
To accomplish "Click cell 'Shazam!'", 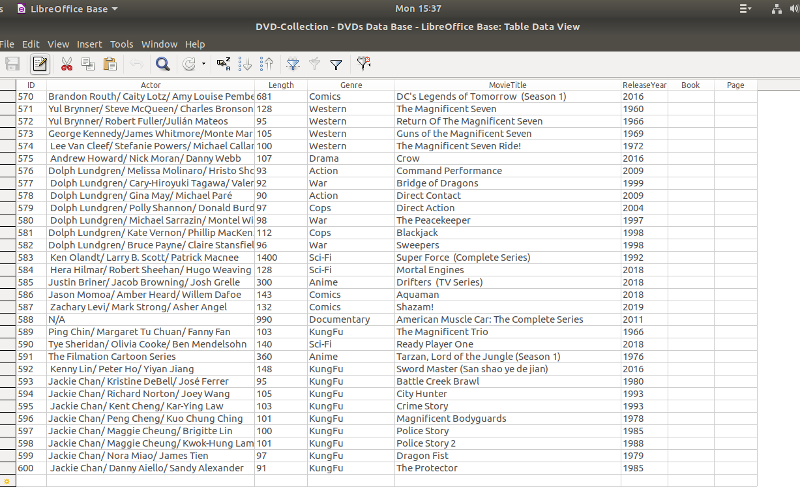I will click(508, 307).
